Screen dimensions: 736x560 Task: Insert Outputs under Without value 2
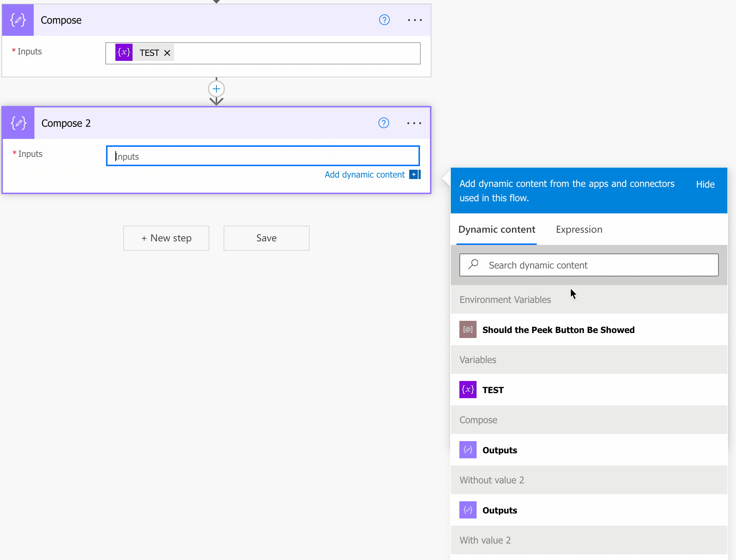point(500,510)
